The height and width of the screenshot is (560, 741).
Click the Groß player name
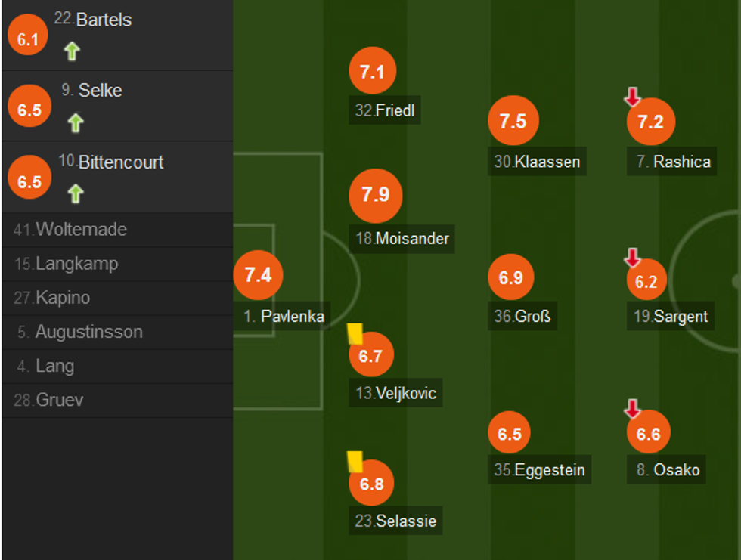pos(522,317)
